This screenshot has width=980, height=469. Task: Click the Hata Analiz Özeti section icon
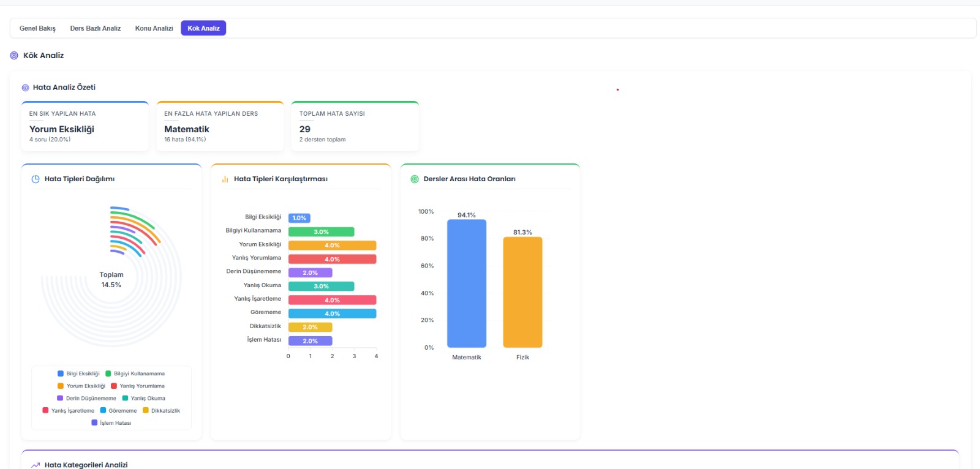click(x=25, y=88)
